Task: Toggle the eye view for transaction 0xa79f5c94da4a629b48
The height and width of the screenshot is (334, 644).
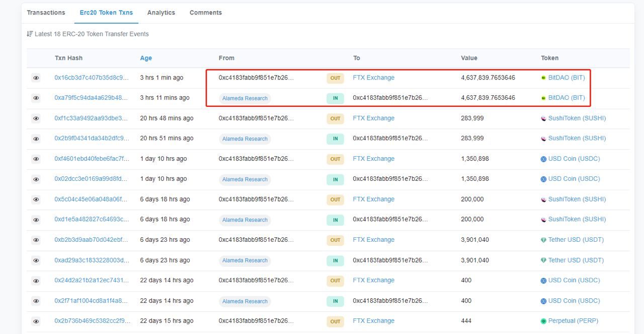Action: [36, 98]
